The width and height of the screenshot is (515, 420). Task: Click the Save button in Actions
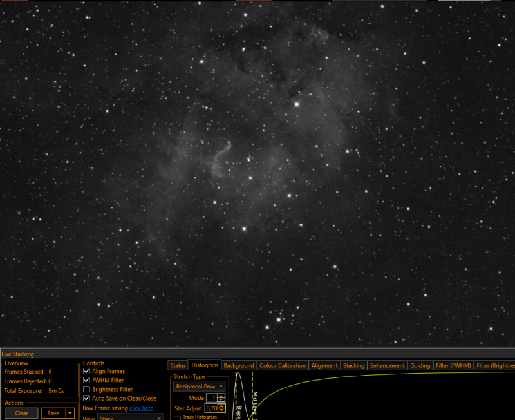pyautogui.click(x=53, y=413)
